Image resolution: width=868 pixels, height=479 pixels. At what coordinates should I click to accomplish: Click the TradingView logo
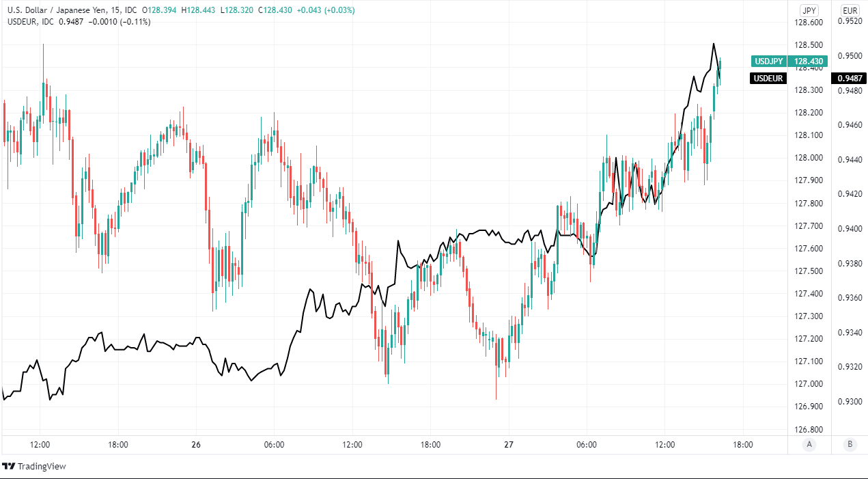point(9,466)
